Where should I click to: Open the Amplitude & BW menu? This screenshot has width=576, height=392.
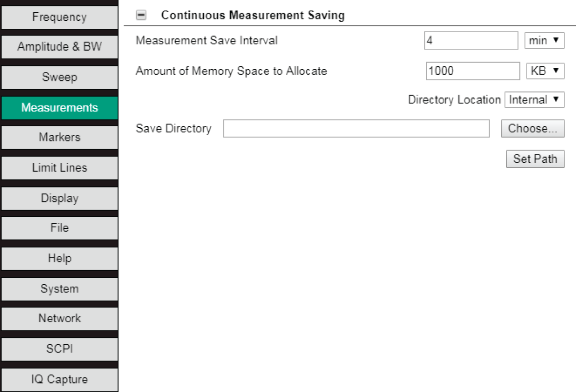[x=60, y=47]
